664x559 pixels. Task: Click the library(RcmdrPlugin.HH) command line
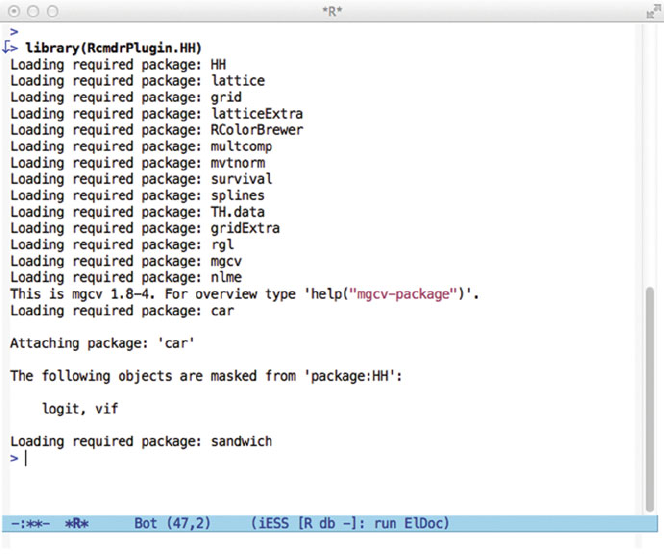pyautogui.click(x=113, y=48)
